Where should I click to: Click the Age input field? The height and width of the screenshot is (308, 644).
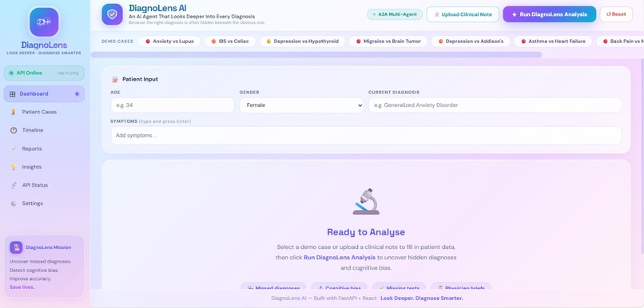pos(173,105)
